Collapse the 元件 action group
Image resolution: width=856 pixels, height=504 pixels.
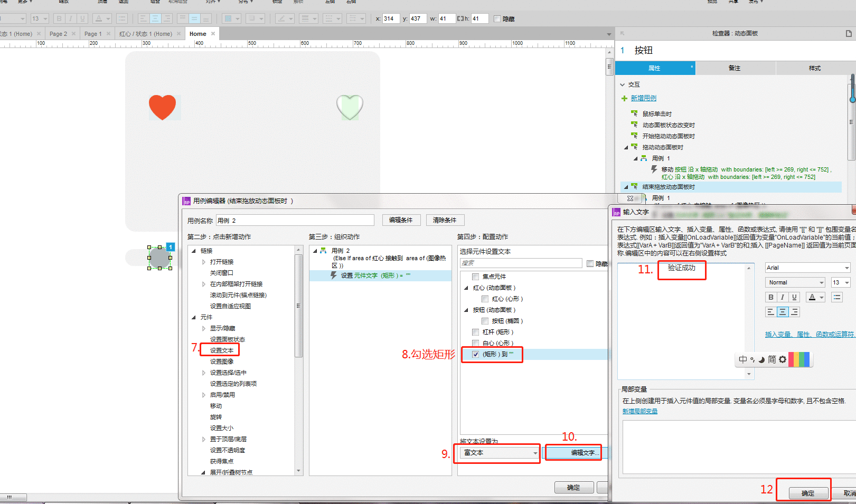194,317
